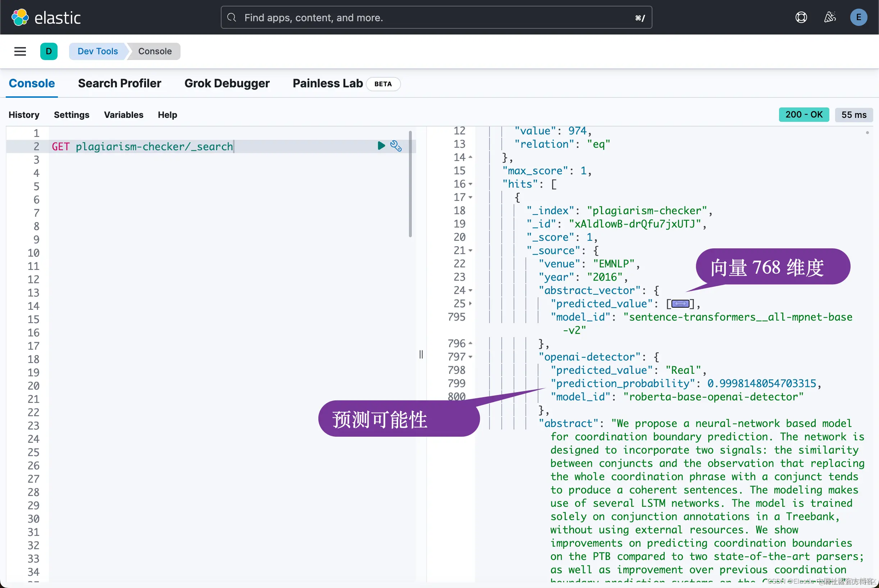Open the help lifebuoy icon
This screenshot has height=588, width=879.
801,17
